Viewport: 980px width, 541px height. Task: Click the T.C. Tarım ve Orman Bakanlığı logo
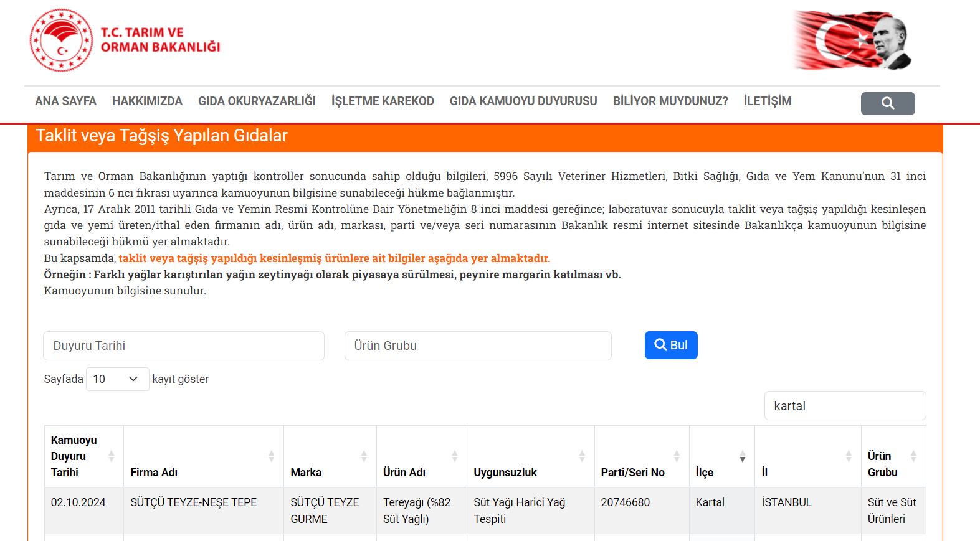tap(125, 40)
